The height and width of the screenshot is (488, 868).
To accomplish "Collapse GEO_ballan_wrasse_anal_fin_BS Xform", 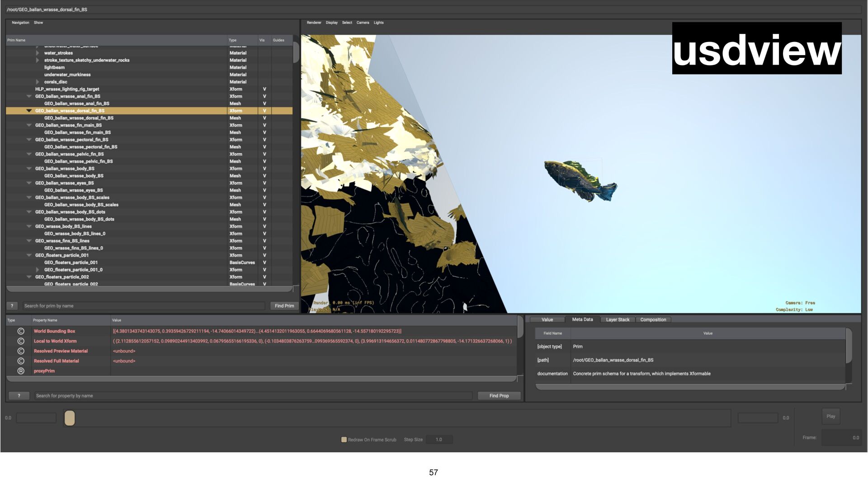I will [x=29, y=96].
